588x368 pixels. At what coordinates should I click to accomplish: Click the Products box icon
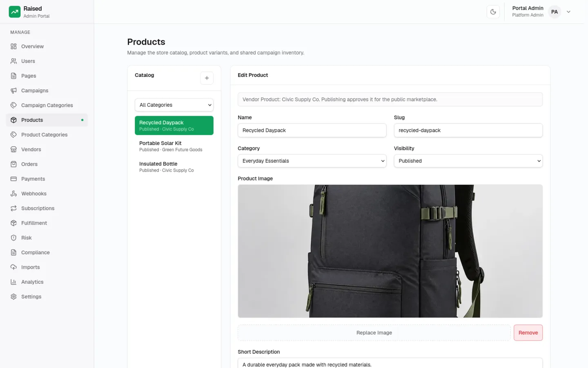tap(13, 120)
